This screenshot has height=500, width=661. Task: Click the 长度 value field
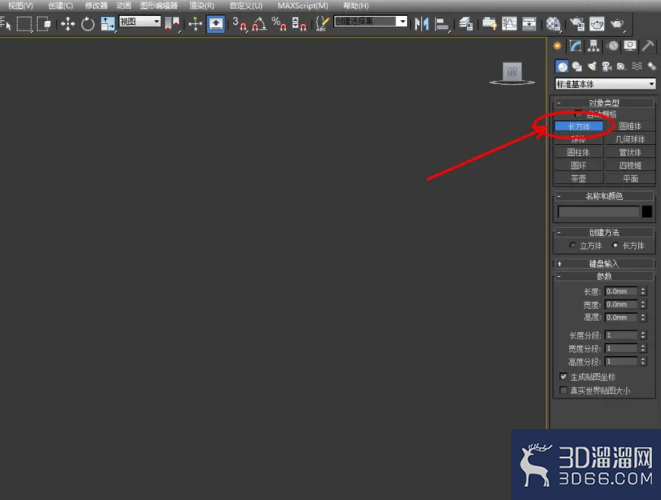pyautogui.click(x=621, y=291)
